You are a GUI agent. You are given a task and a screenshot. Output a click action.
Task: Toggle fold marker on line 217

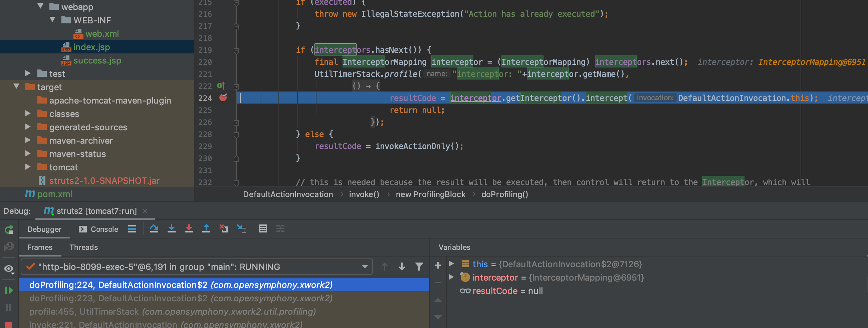click(x=236, y=26)
